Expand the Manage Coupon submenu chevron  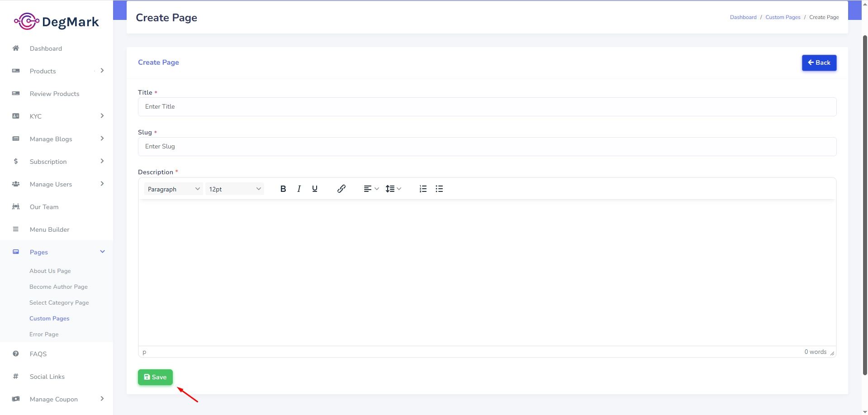(x=102, y=399)
